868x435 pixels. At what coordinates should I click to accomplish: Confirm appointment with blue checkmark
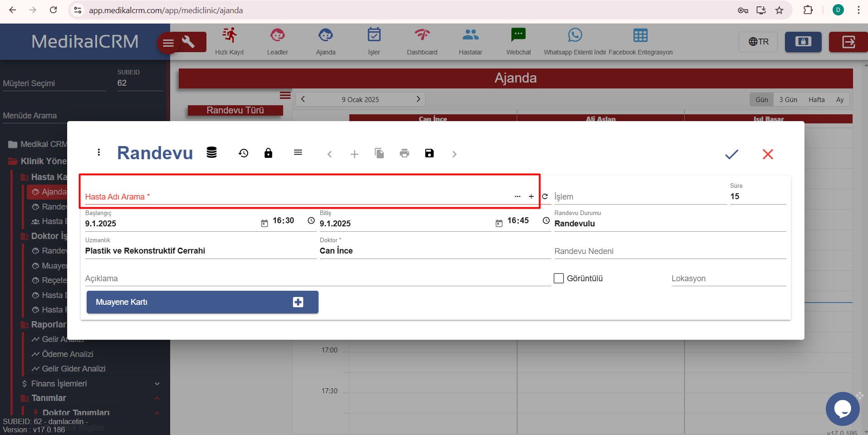pos(731,154)
